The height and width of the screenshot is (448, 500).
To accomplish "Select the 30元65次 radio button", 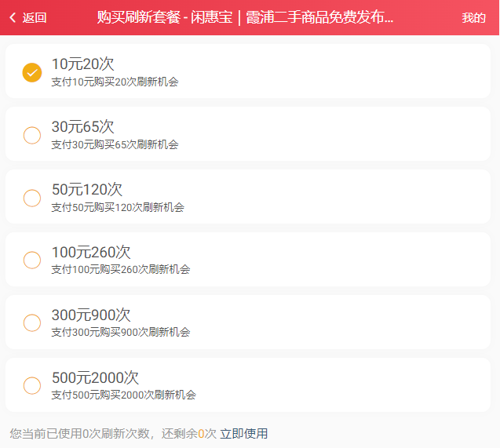I will [x=32, y=136].
